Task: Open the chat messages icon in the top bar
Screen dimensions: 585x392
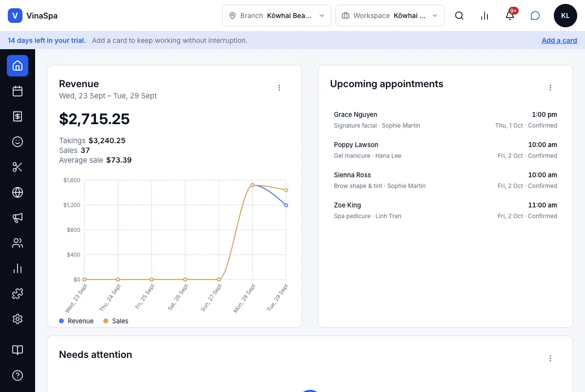Action: pos(535,16)
